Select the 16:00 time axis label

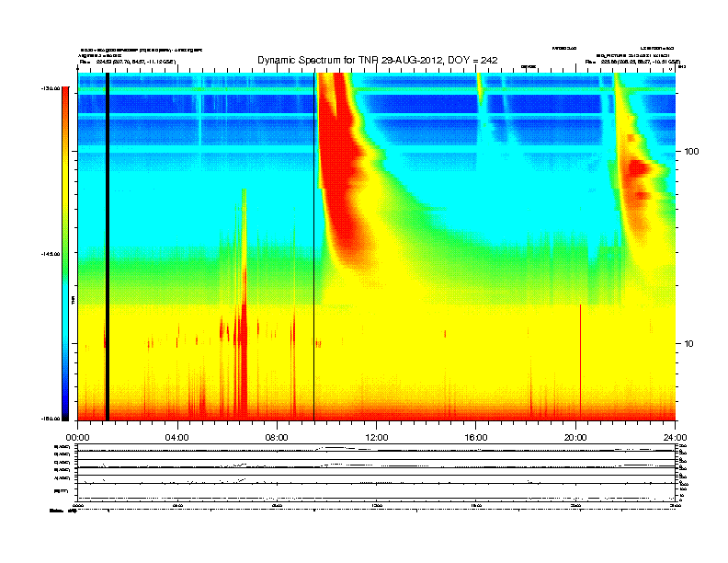pos(476,438)
